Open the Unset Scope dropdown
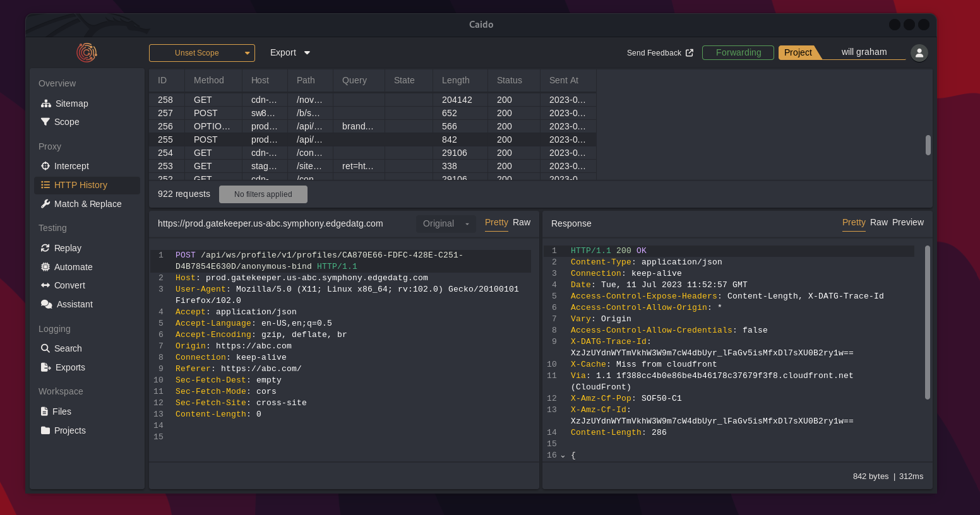Screen dimensions: 980x515 (202, 53)
